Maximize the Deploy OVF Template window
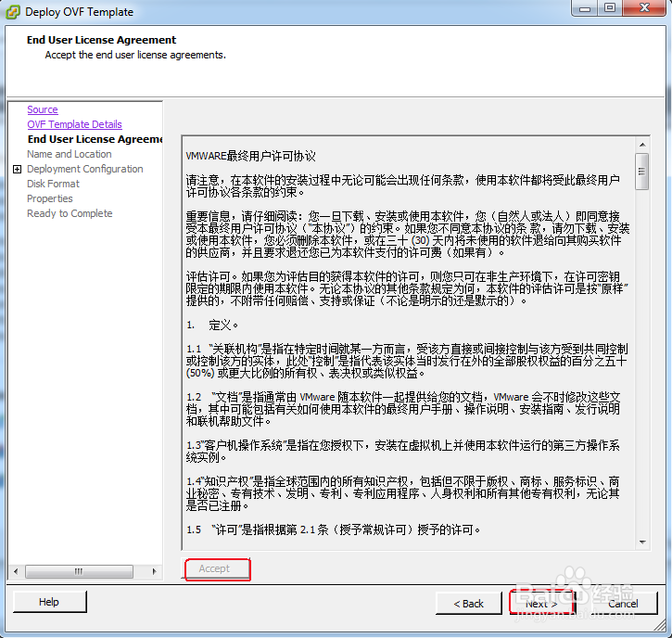Viewport: 672px width, 638px height. 610,8
